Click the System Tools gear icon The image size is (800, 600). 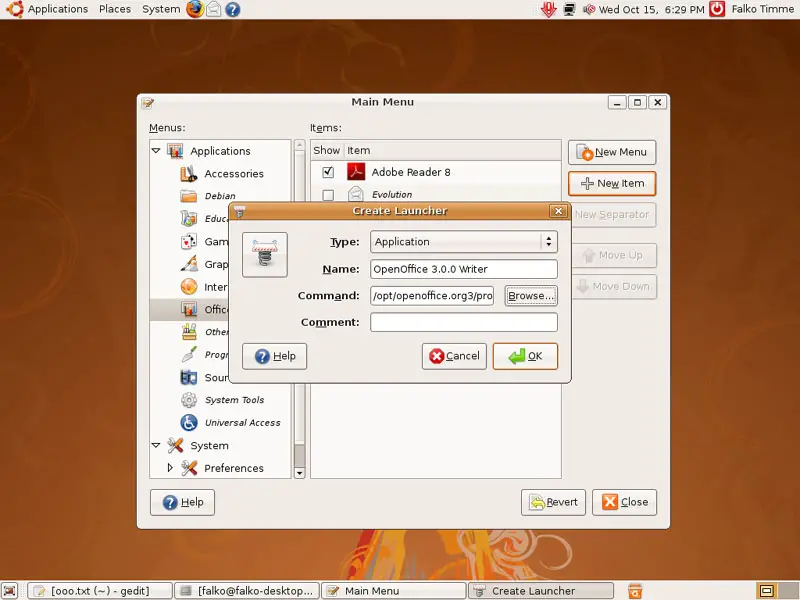coord(189,399)
